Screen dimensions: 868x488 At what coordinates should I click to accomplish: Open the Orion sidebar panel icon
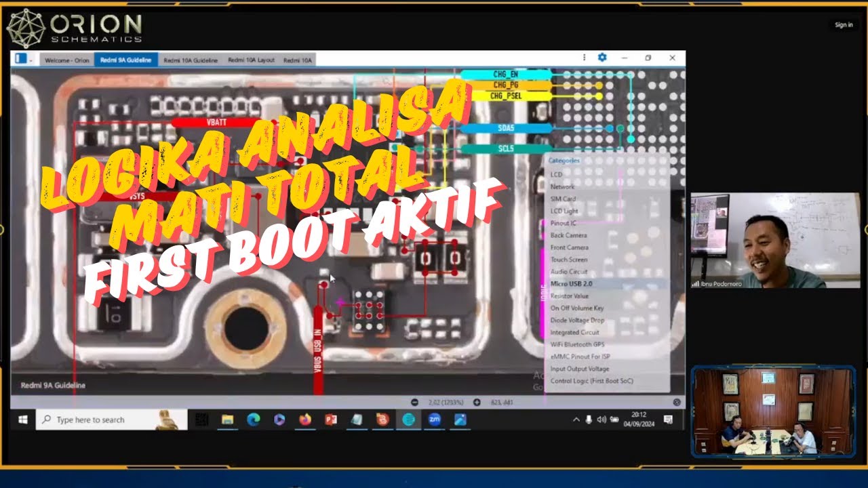[20, 58]
